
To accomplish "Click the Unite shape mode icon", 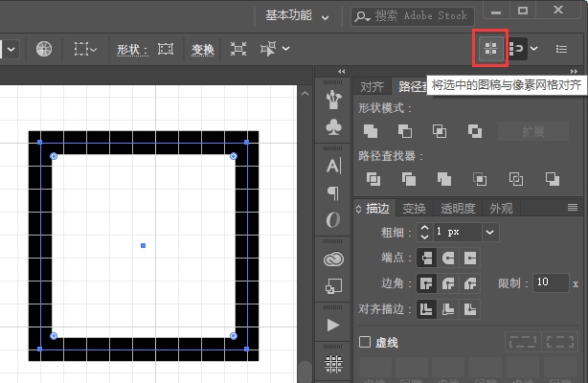I will click(x=371, y=131).
